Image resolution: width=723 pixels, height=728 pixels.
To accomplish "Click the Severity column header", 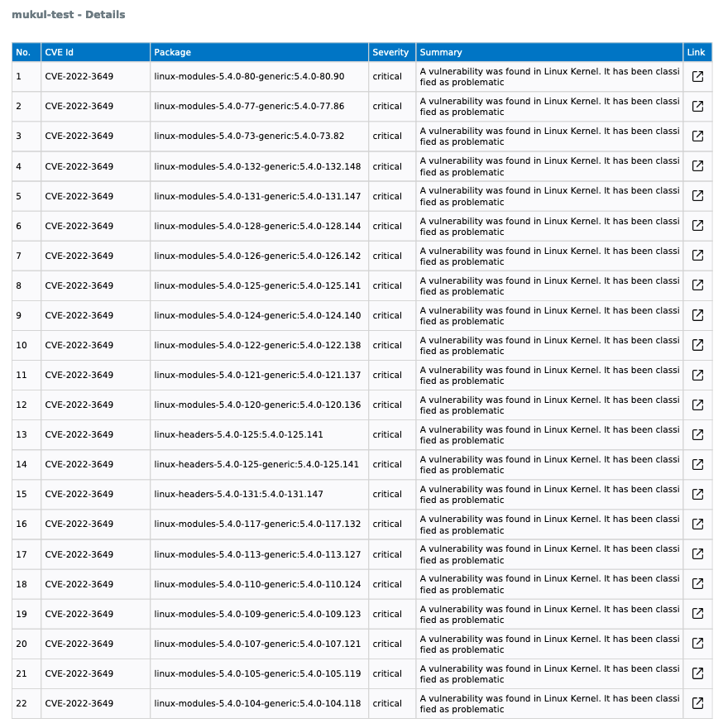I will pos(392,52).
